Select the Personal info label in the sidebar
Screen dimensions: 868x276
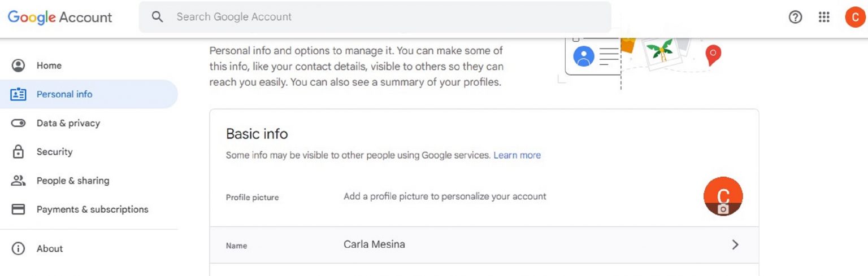64,94
